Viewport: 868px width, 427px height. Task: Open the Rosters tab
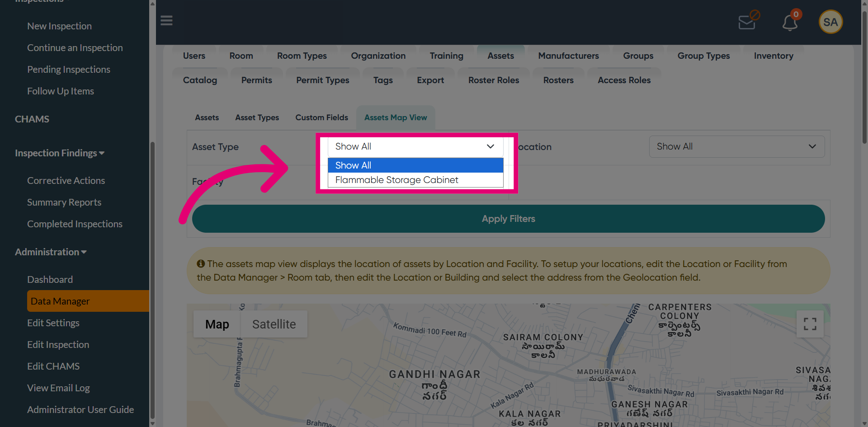(x=558, y=80)
